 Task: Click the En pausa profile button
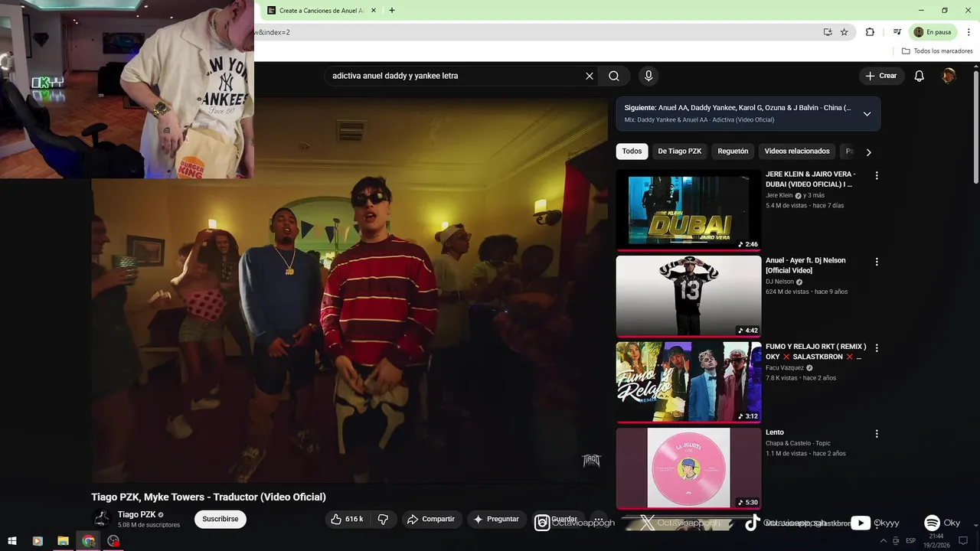(x=933, y=32)
